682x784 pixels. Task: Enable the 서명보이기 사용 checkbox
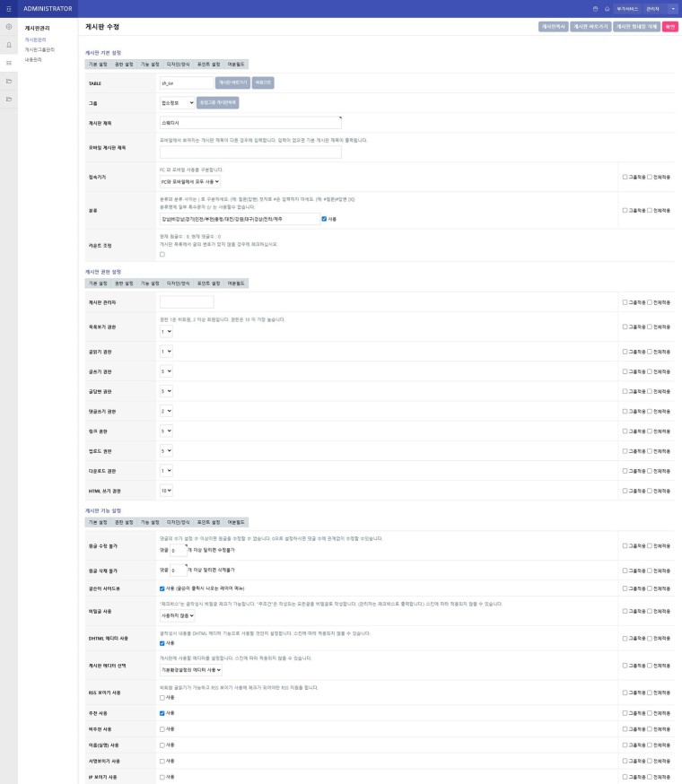tap(162, 762)
